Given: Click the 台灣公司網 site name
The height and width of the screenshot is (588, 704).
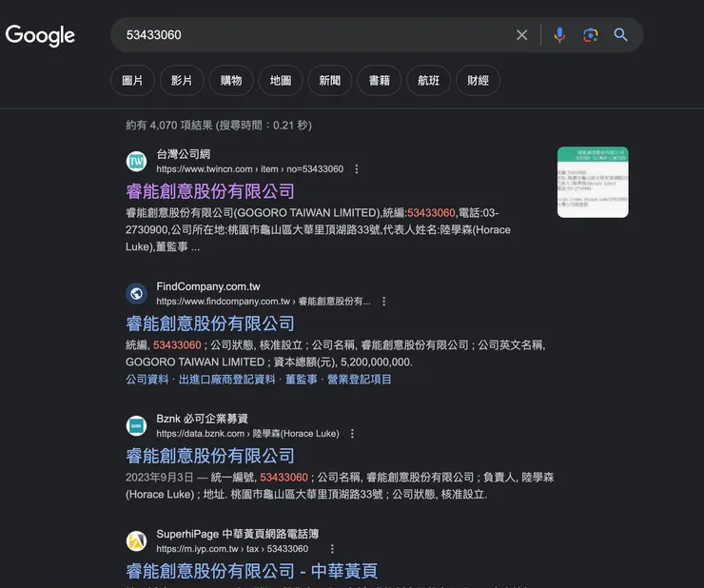Looking at the screenshot, I should (x=184, y=154).
